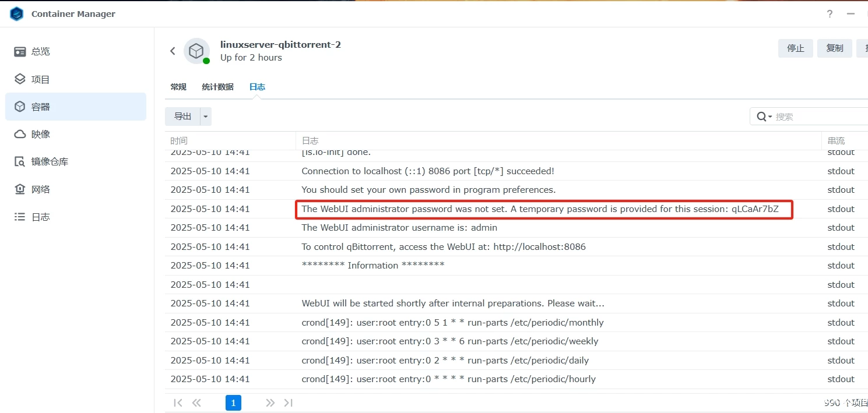This screenshot has width=868, height=413.
Task: Click the 串流 column header
Action: 845,141
